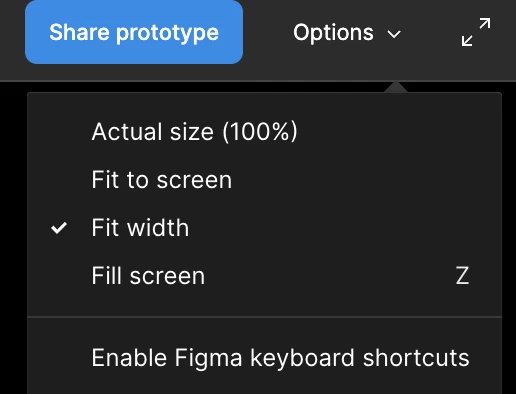This screenshot has width=516, height=394.
Task: Select the checked Fit width option
Action: (x=264, y=228)
